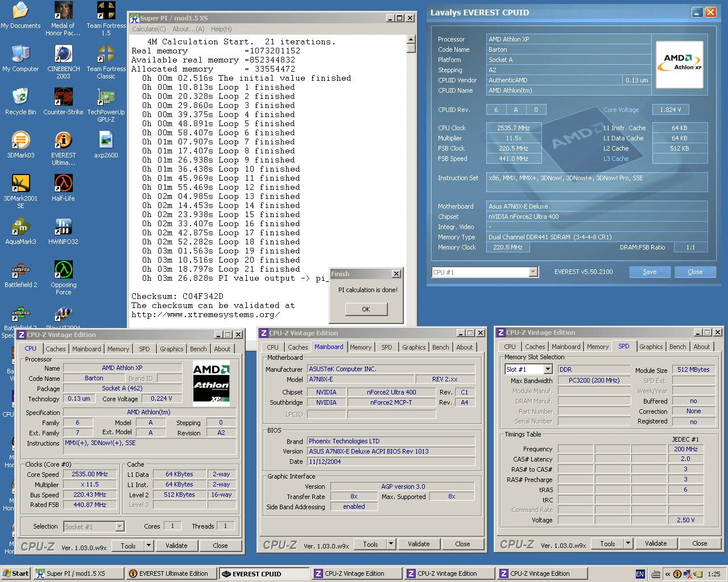
Task: Launch AquaMark3 desktop shortcut
Action: 20,232
